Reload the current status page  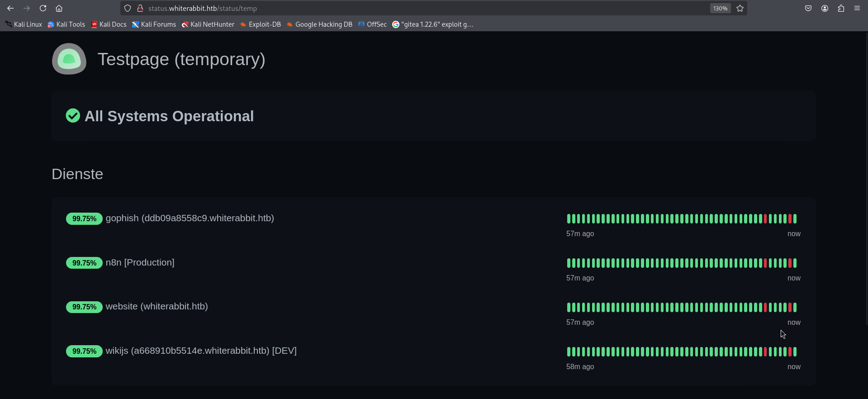pyautogui.click(x=43, y=8)
